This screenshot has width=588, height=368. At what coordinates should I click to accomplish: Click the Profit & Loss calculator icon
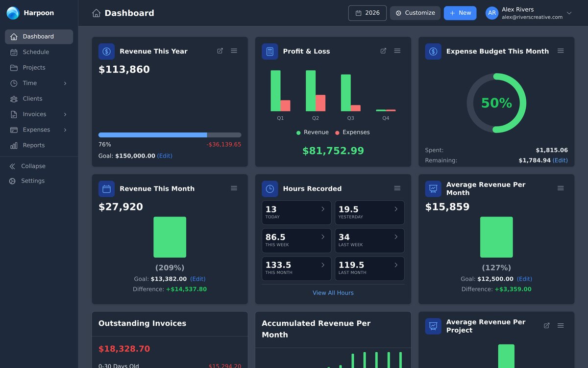pos(269,52)
